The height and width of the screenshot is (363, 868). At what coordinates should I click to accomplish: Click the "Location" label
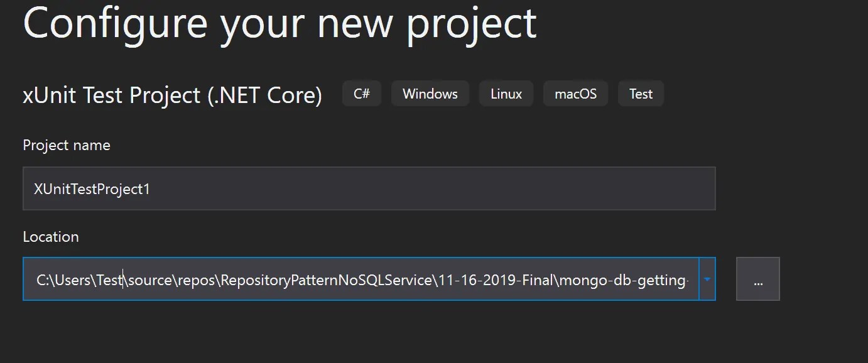click(51, 237)
